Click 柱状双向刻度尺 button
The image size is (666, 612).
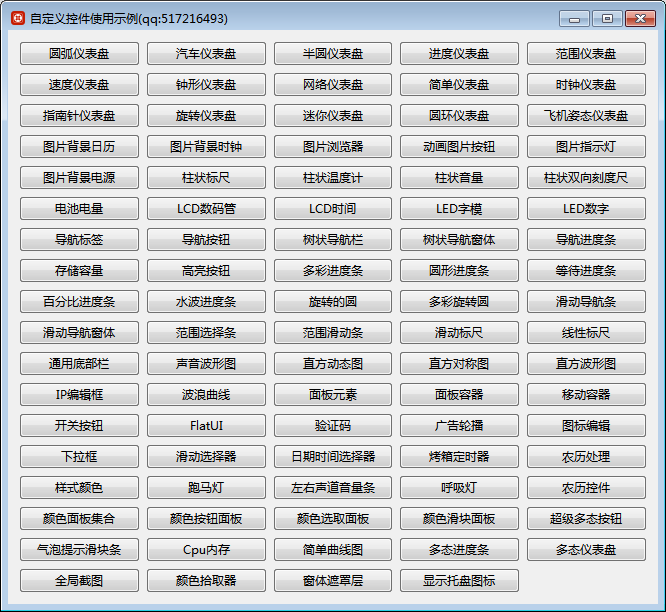(x=586, y=178)
